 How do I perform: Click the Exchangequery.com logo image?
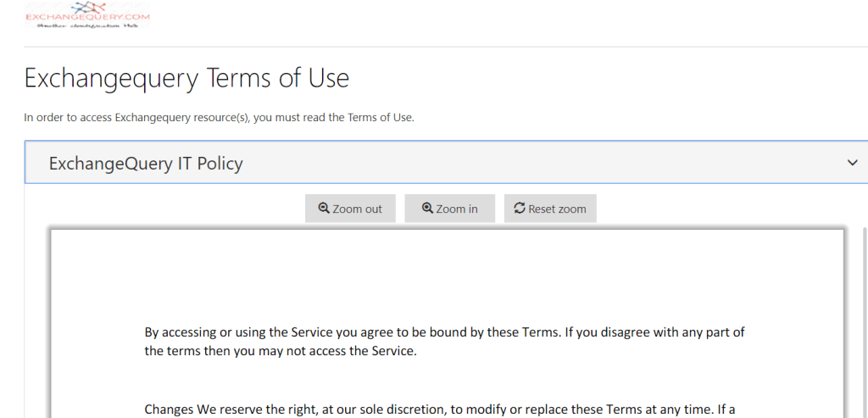(x=87, y=12)
